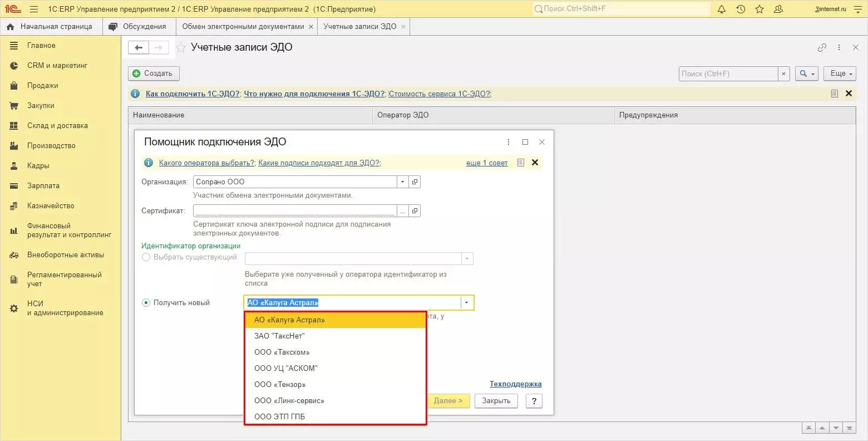Focus the Сертификат input field
This screenshot has height=441, width=868.
coord(295,211)
